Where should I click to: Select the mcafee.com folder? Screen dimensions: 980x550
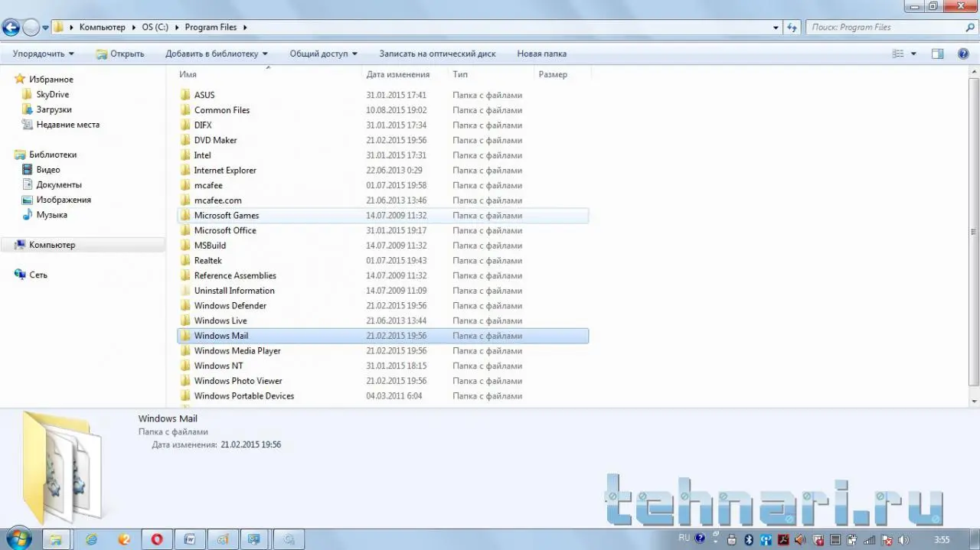click(217, 200)
